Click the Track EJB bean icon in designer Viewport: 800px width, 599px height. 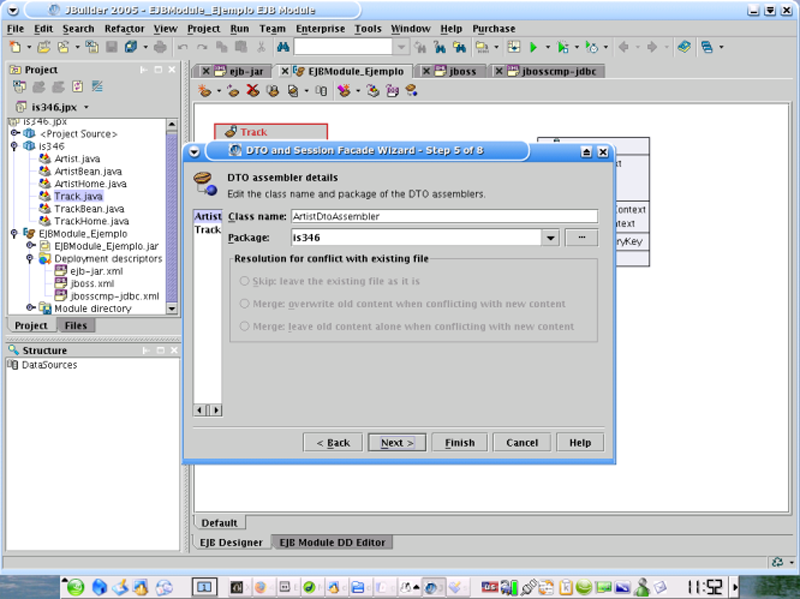coord(230,132)
